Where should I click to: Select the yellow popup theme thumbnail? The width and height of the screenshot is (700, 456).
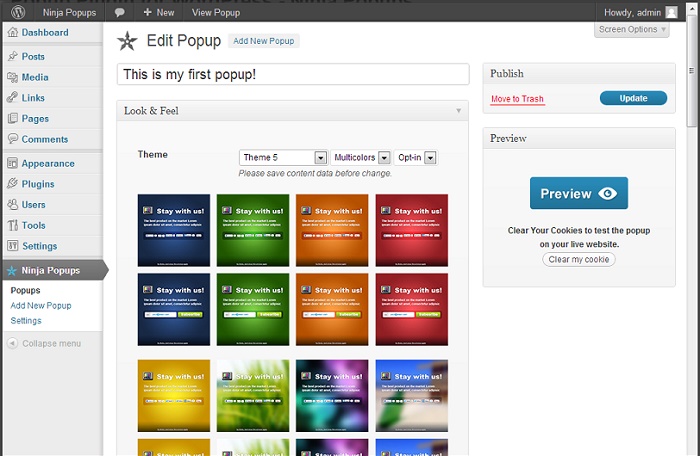click(x=173, y=395)
